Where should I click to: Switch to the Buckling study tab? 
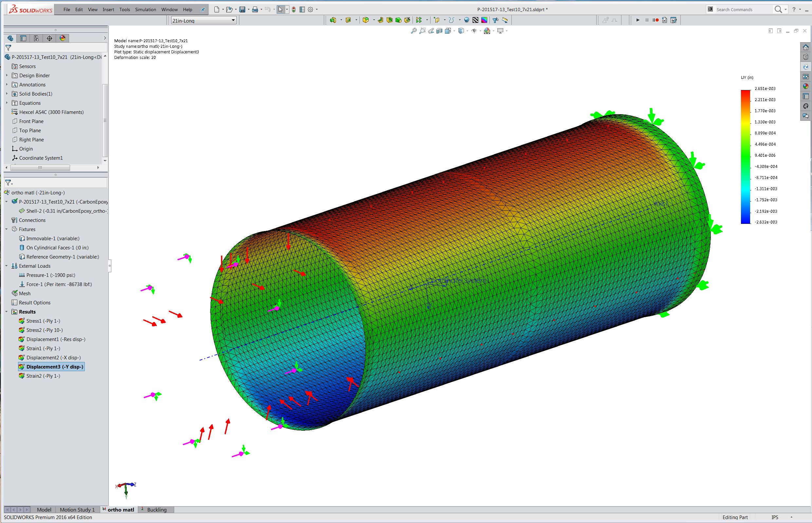pyautogui.click(x=157, y=509)
